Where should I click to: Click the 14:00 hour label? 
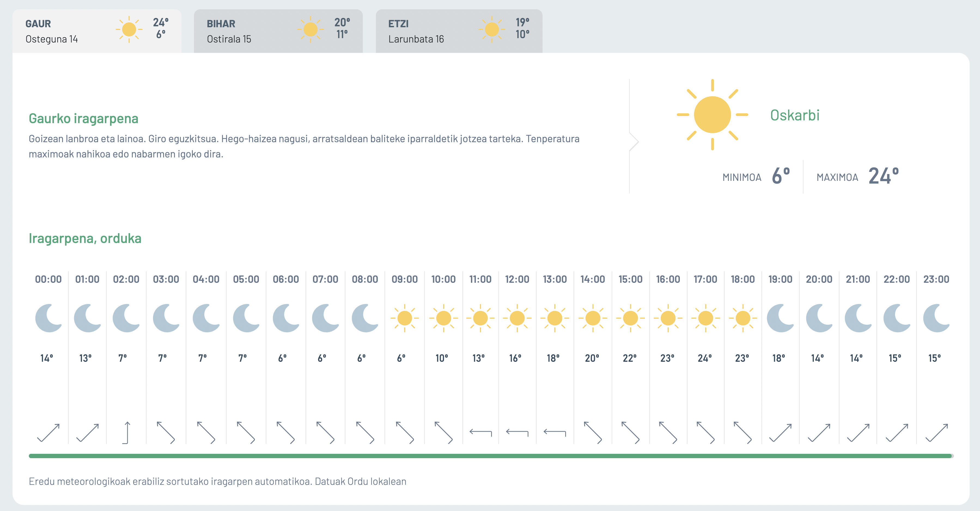pyautogui.click(x=592, y=279)
